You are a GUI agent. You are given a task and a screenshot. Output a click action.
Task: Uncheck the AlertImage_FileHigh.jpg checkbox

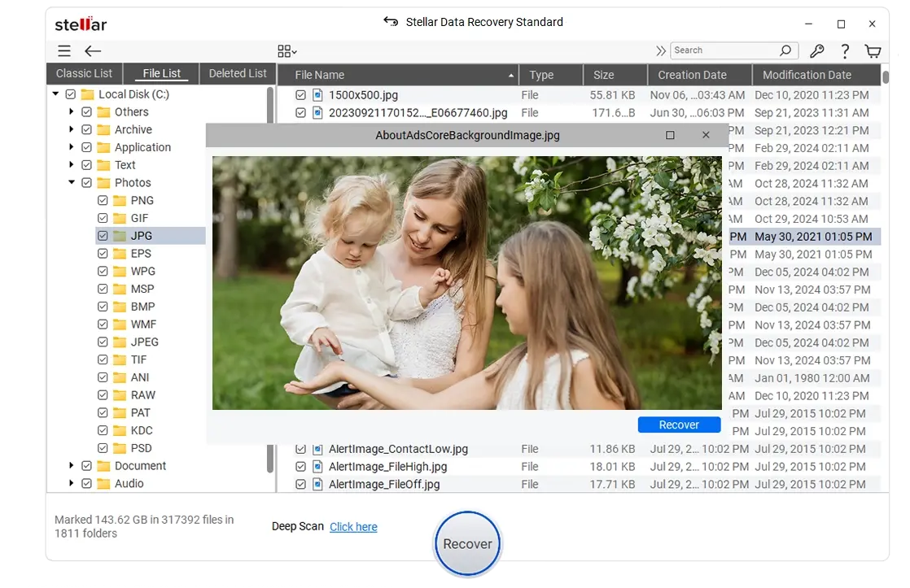tap(301, 467)
